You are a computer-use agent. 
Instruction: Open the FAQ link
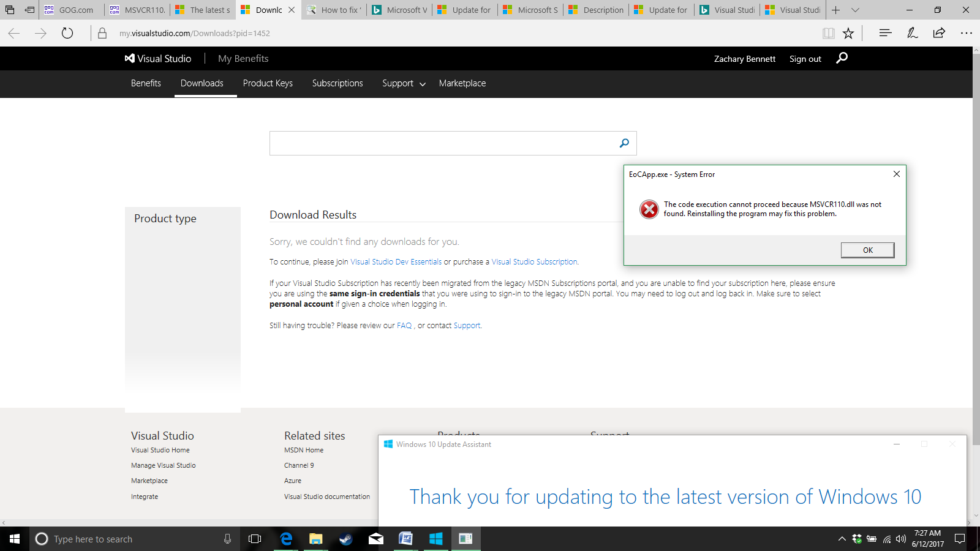click(x=404, y=326)
